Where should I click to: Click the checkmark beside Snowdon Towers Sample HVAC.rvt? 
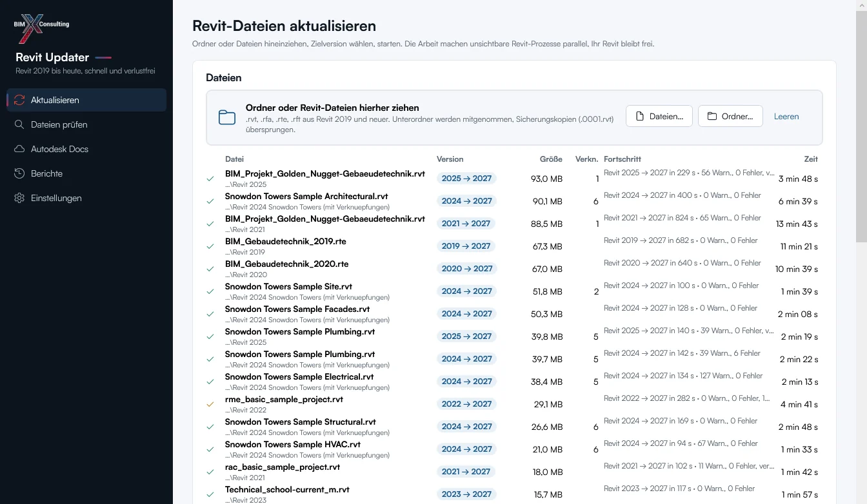click(x=210, y=449)
